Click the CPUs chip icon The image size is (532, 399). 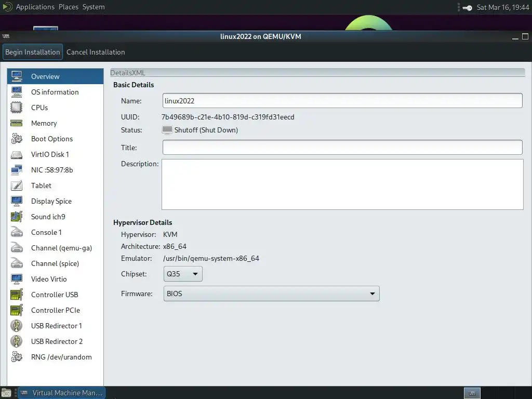coord(17,108)
